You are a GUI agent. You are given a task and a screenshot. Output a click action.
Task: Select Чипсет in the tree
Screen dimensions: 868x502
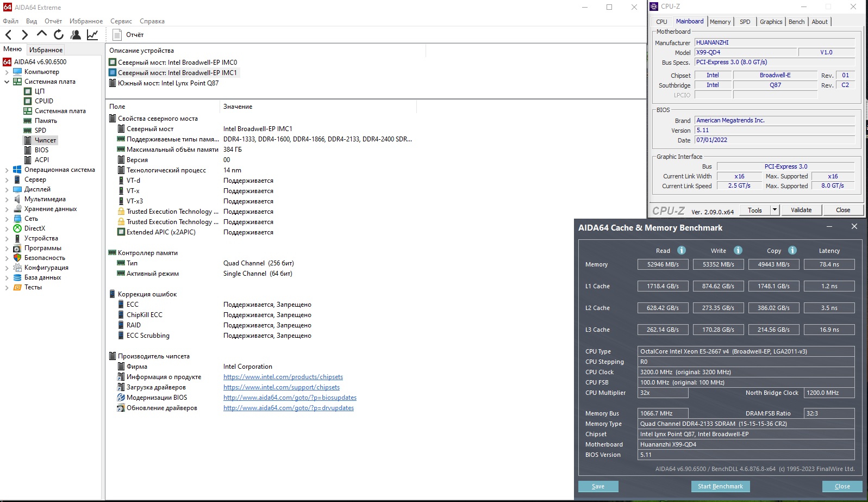(45, 140)
